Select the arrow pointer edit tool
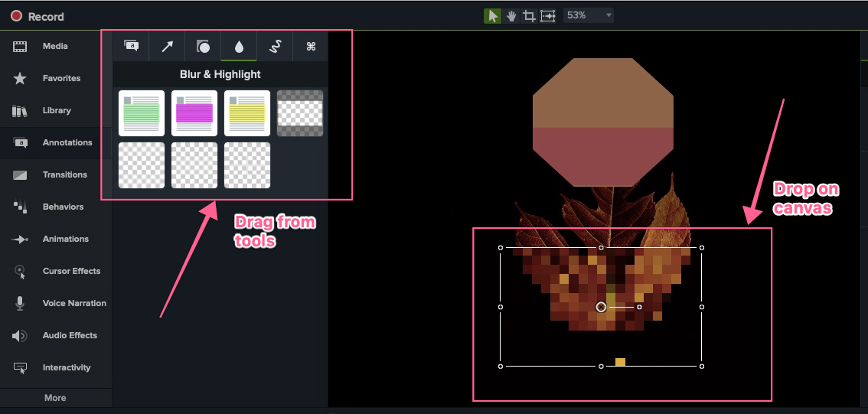This screenshot has height=414, width=868. (x=492, y=16)
